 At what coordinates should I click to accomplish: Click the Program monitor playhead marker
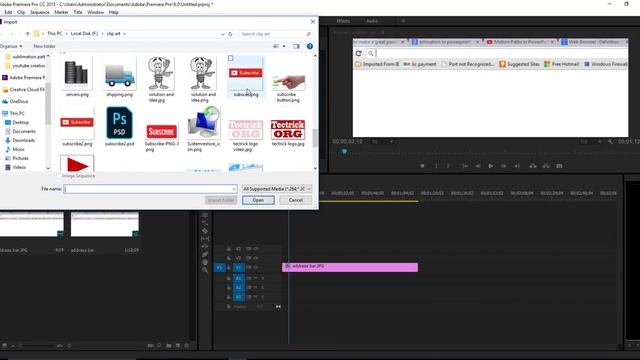[344, 151]
